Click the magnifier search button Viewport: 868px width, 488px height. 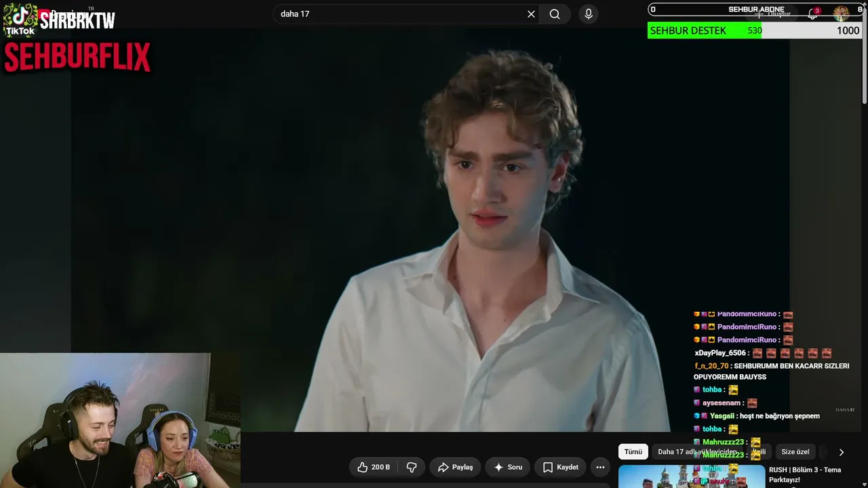tap(555, 14)
